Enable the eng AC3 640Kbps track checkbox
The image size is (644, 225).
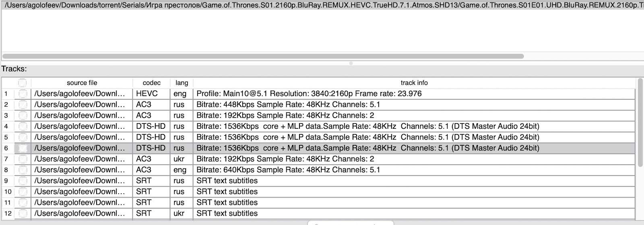tap(23, 170)
